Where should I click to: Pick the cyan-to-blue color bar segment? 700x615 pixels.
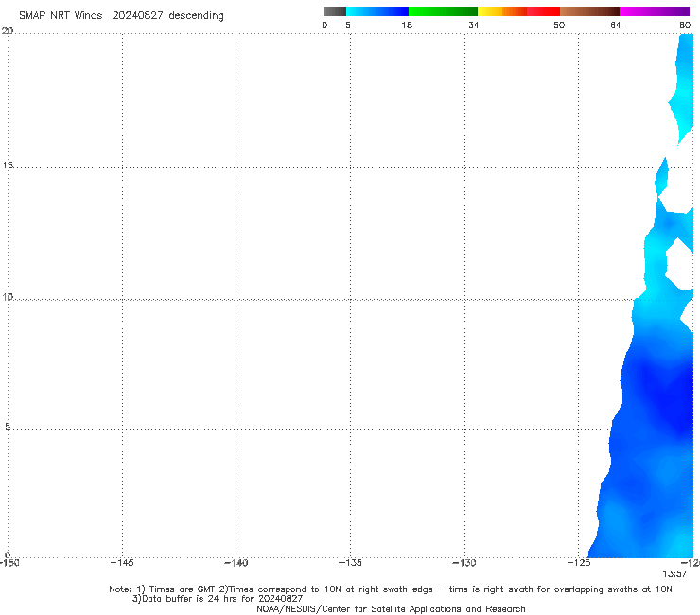(377, 11)
